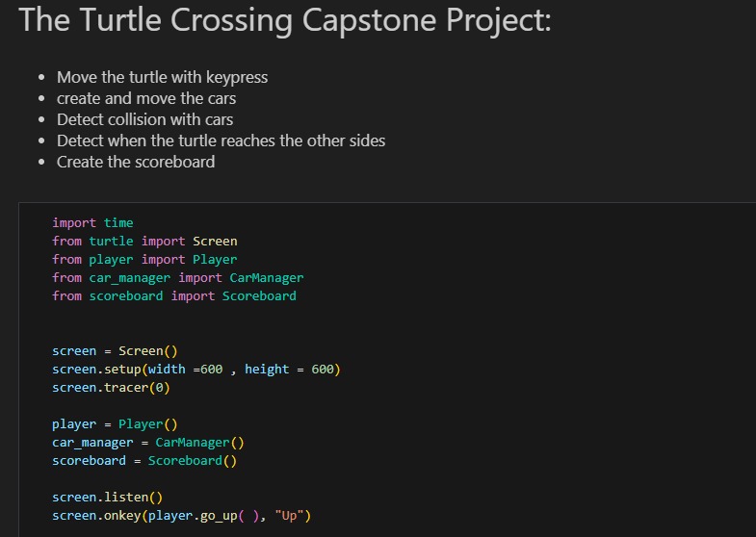Click the line 'from turtle import Screen'
This screenshot has width=756, height=537.
(x=144, y=242)
